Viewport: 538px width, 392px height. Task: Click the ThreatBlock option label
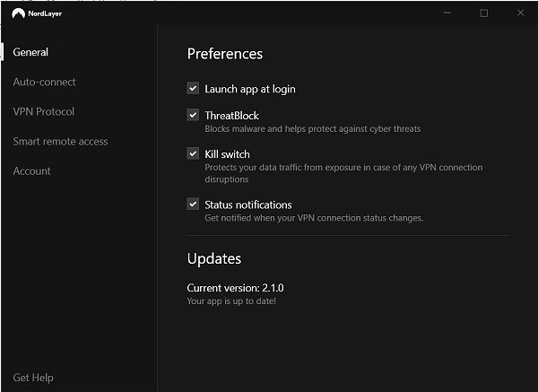pos(232,115)
